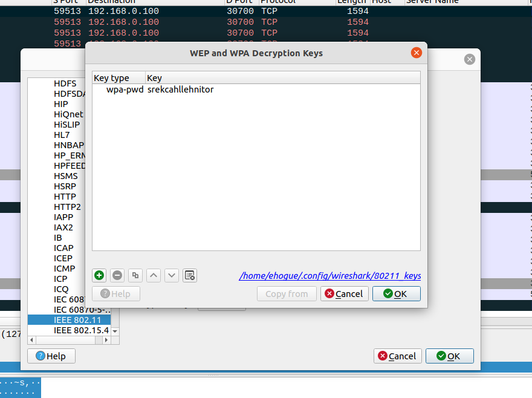This screenshot has height=398, width=532.
Task: Click OK in Decryption Keys dialog
Action: click(397, 294)
